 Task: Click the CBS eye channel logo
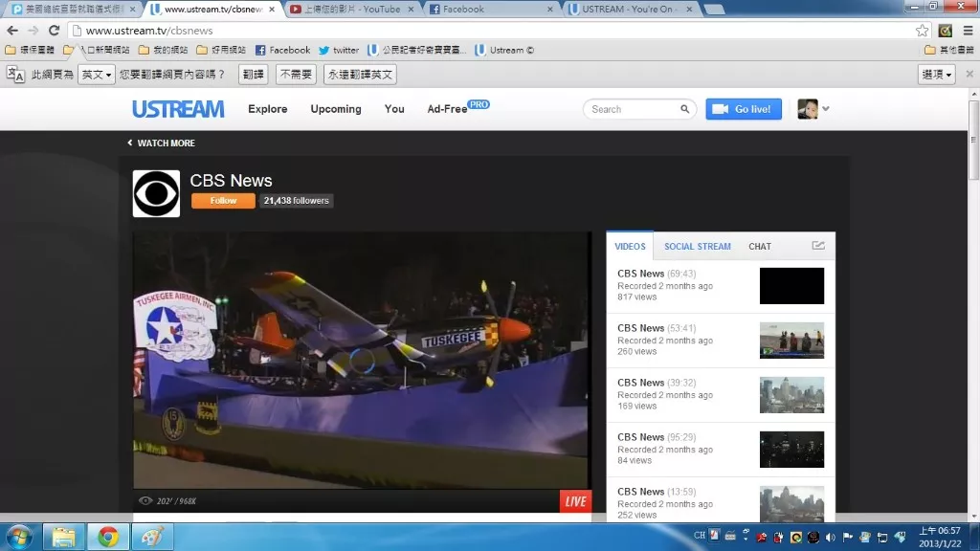coord(156,193)
